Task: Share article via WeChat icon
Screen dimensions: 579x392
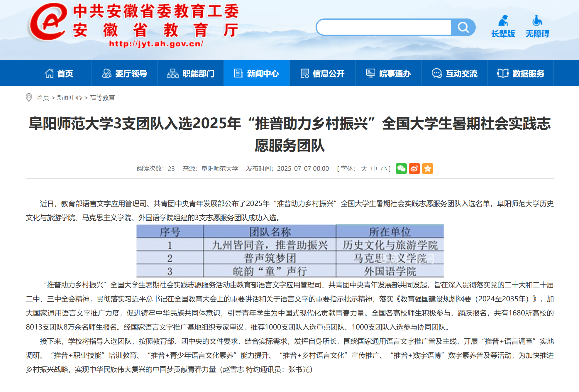Action: pos(401,169)
